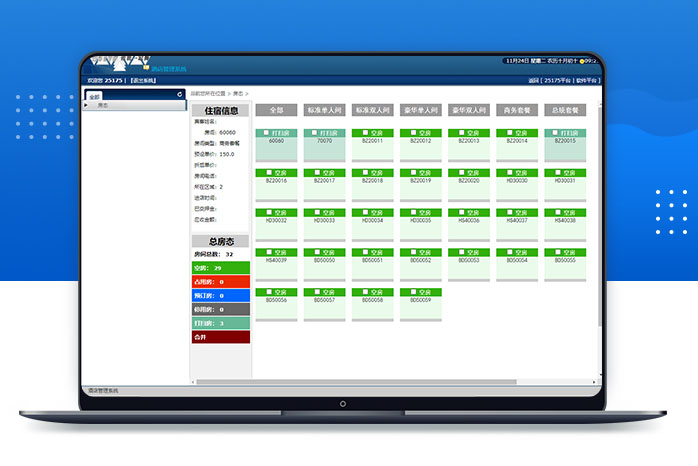This screenshot has height=466, width=698.
Task: Tick the checkbox of room BZ20013
Action: (x=461, y=133)
